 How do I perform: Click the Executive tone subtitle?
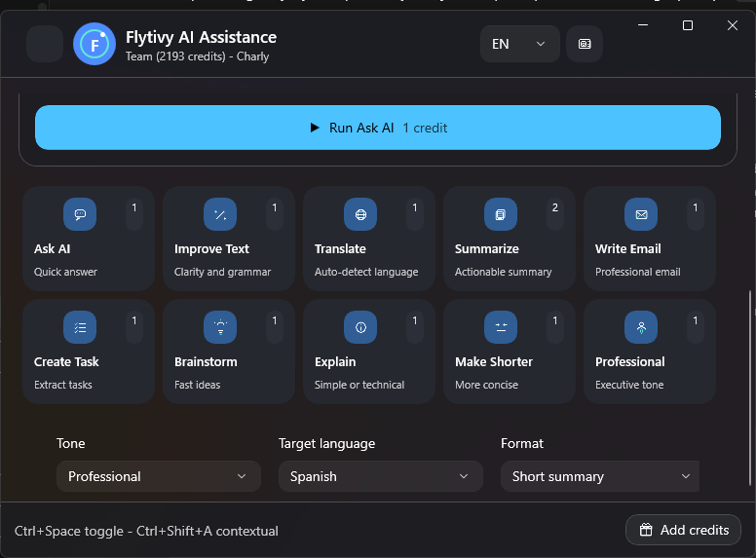(x=629, y=385)
